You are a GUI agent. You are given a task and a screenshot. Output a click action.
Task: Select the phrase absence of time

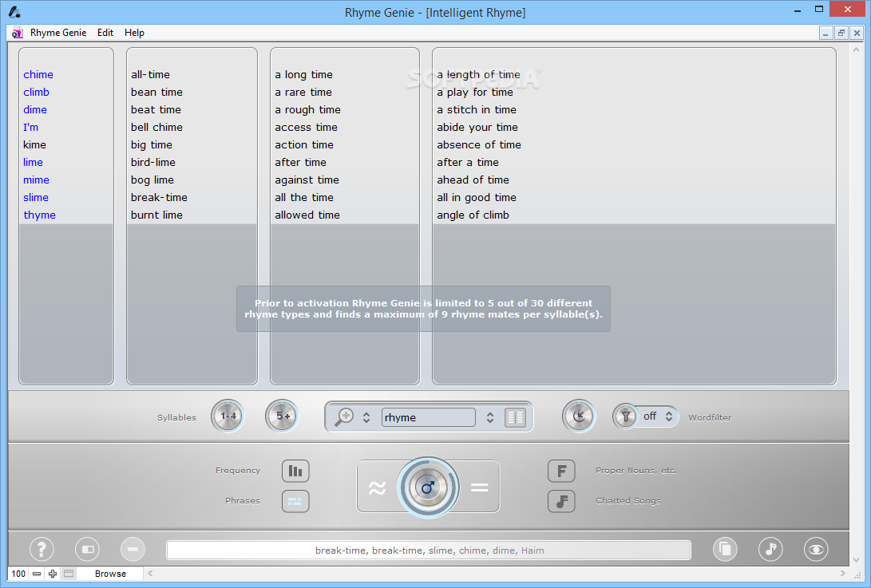479,145
